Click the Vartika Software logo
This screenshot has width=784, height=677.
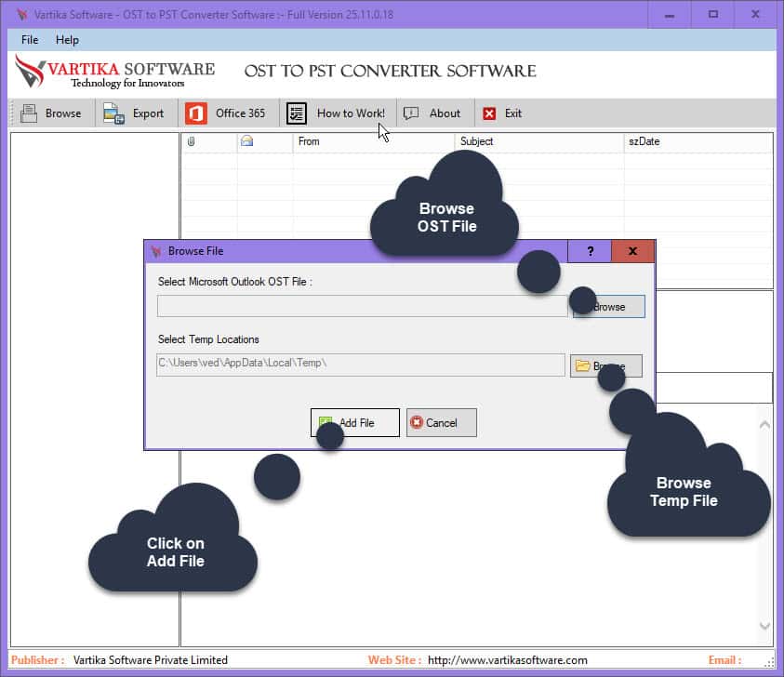coord(115,72)
